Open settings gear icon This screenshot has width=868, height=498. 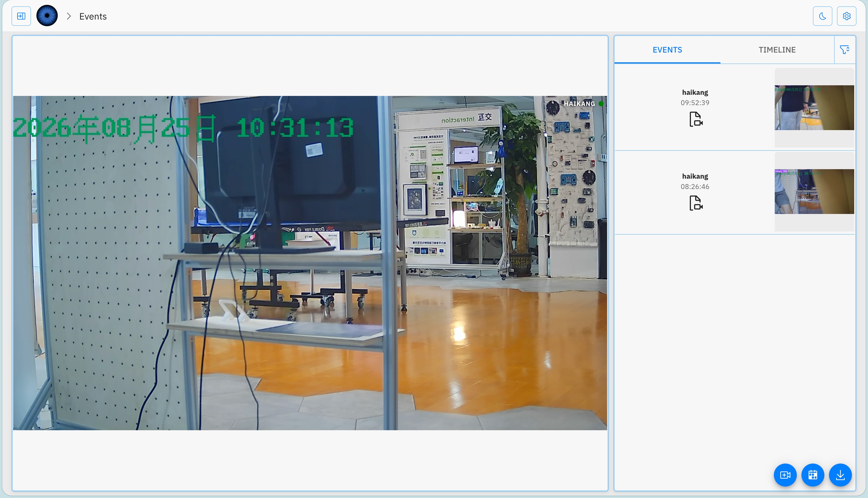(846, 16)
